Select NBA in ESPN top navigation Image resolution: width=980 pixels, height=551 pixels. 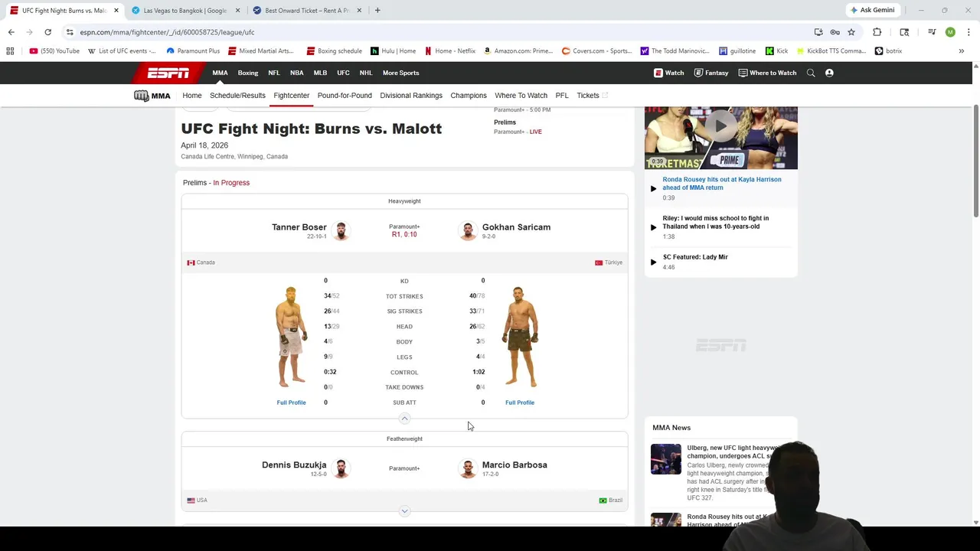pyautogui.click(x=297, y=73)
